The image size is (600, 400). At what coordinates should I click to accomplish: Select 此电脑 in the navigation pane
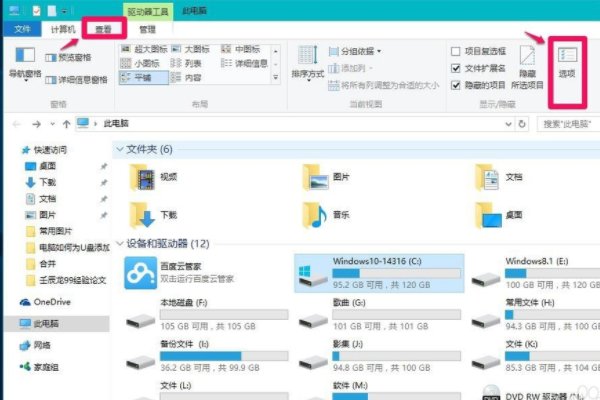tap(57, 323)
